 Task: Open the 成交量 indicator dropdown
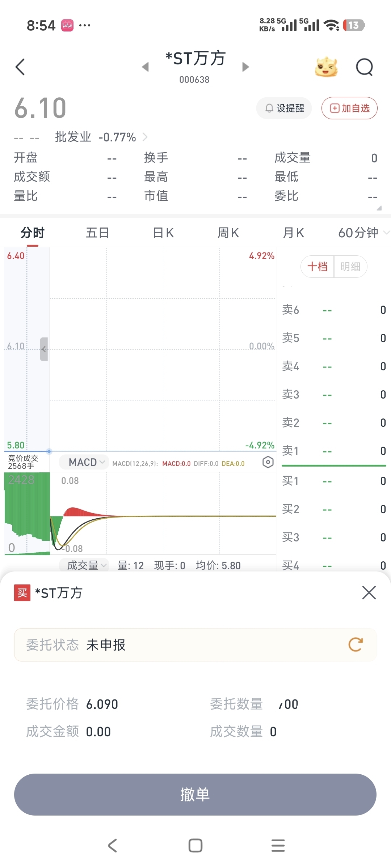pos(86,565)
